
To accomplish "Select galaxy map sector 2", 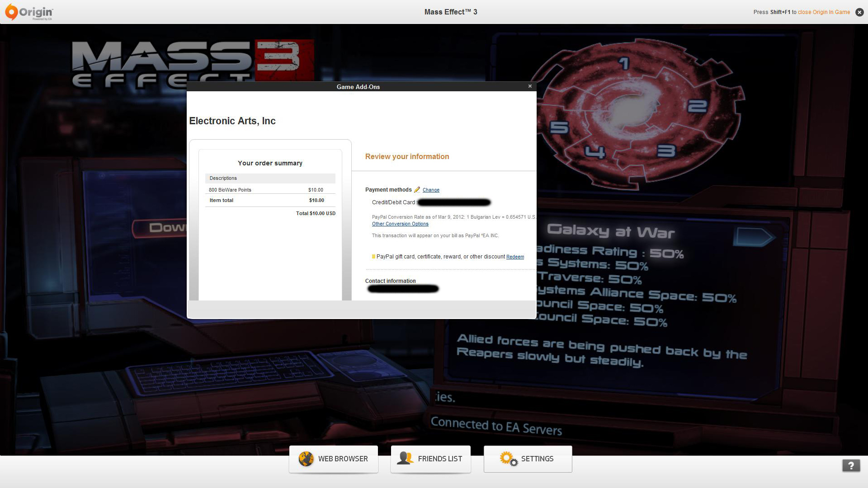I will (697, 106).
